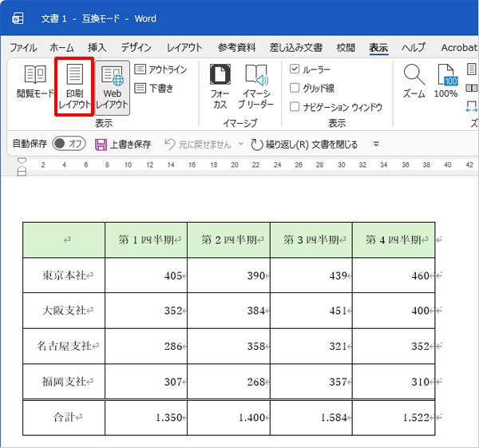The width and height of the screenshot is (479, 448).
Task: Launch イマーシブ リーダー immersive reader
Action: coord(256,86)
